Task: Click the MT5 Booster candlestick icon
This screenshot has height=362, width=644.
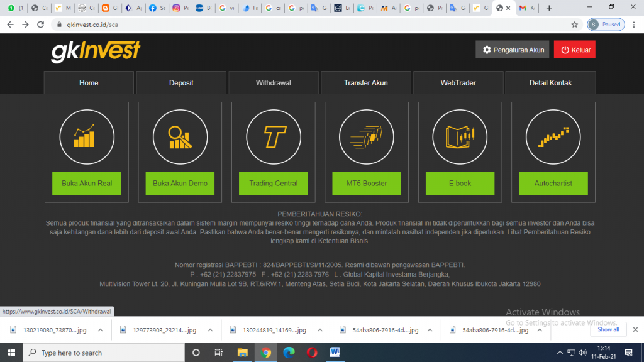Action: 366,136
